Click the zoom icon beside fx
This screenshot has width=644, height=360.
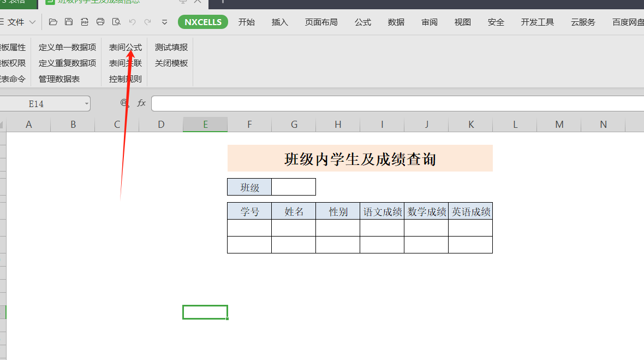125,103
